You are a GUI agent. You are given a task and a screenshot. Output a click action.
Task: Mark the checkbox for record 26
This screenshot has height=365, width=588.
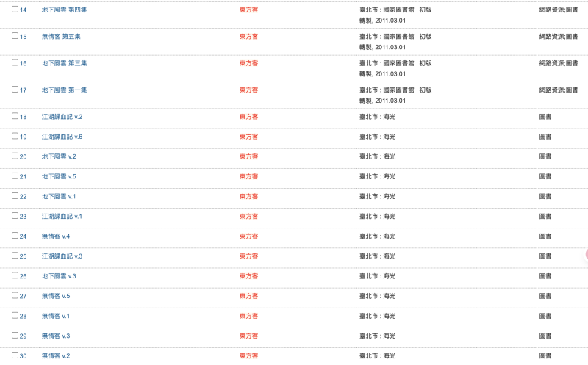click(15, 275)
